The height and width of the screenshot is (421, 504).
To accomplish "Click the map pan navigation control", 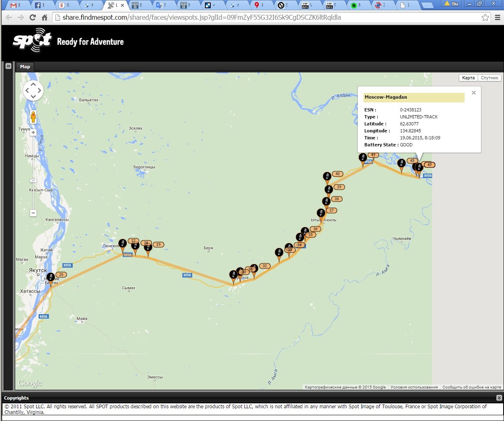I will pos(33,90).
